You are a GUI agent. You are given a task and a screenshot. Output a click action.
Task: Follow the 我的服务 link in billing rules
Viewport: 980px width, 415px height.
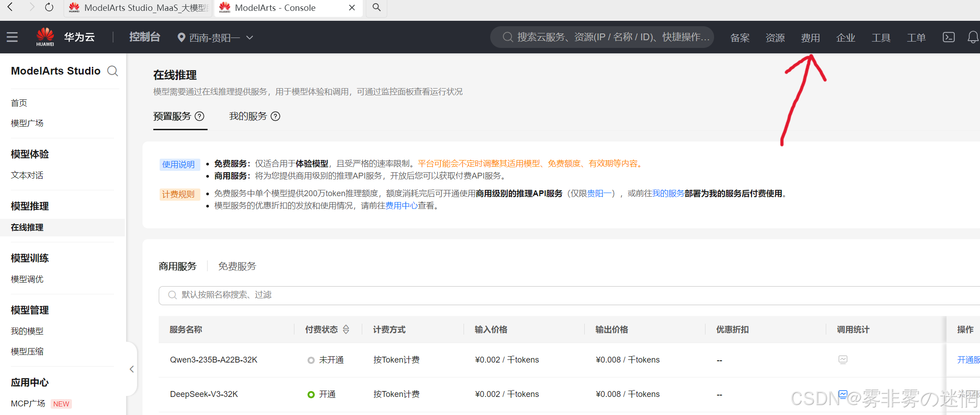tap(668, 193)
